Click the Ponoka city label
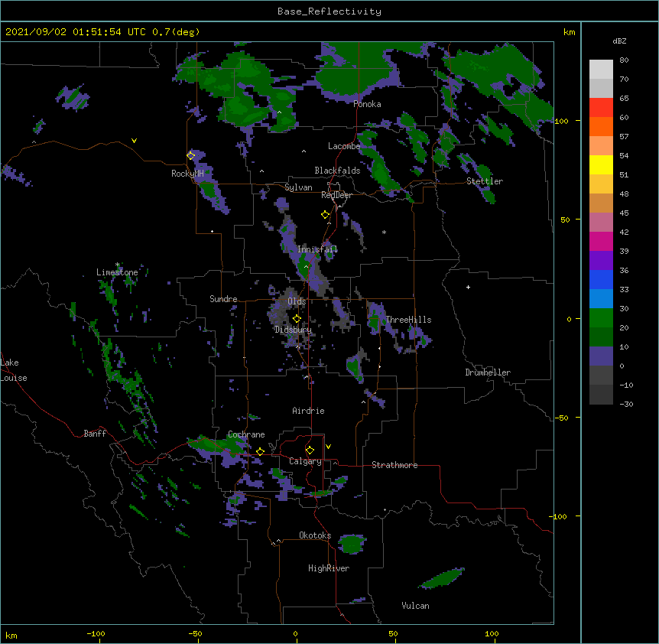659x644 pixels. pyautogui.click(x=367, y=104)
